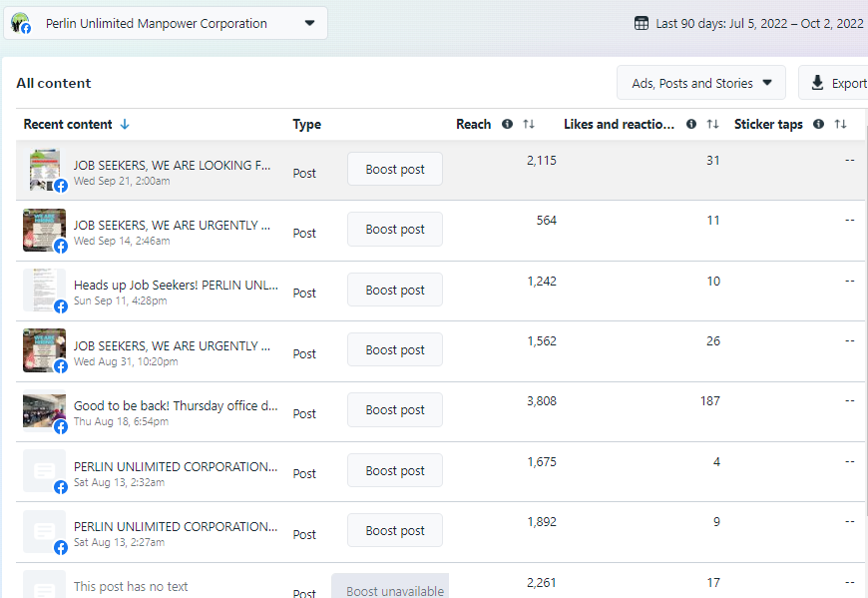Screen dimensions: 868x598
Task: Click the calendar icon beside the date range
Action: click(642, 23)
